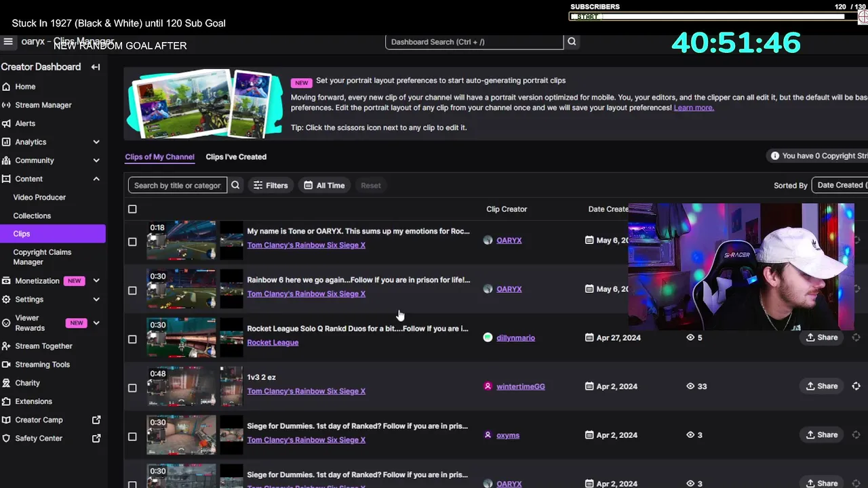Open OARYX creator link in first row
868x488 pixels.
(x=509, y=241)
